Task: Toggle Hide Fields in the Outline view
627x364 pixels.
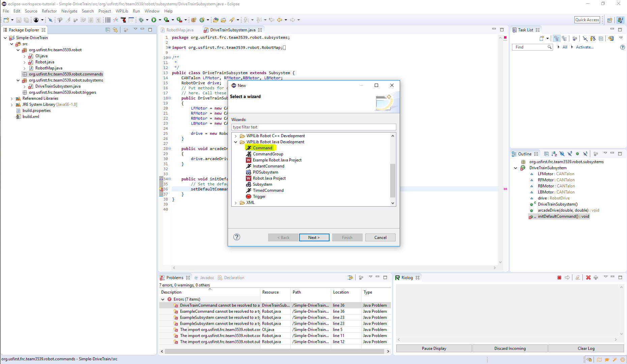Action: click(x=562, y=154)
